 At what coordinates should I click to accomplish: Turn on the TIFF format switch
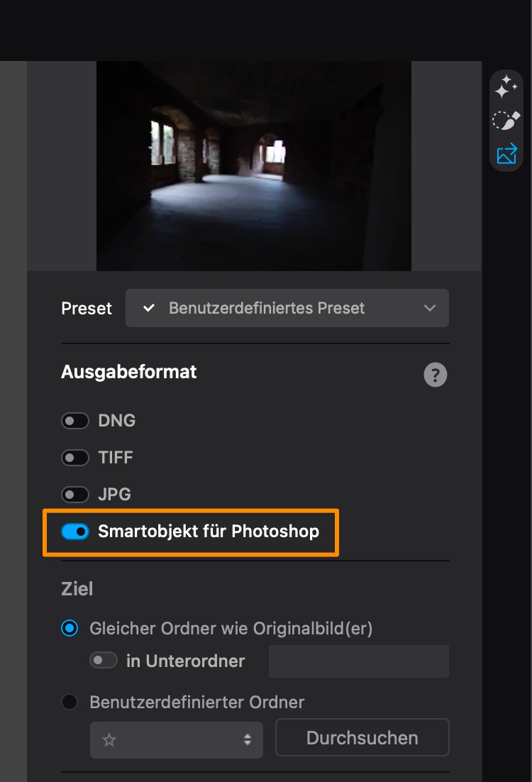tap(75, 458)
